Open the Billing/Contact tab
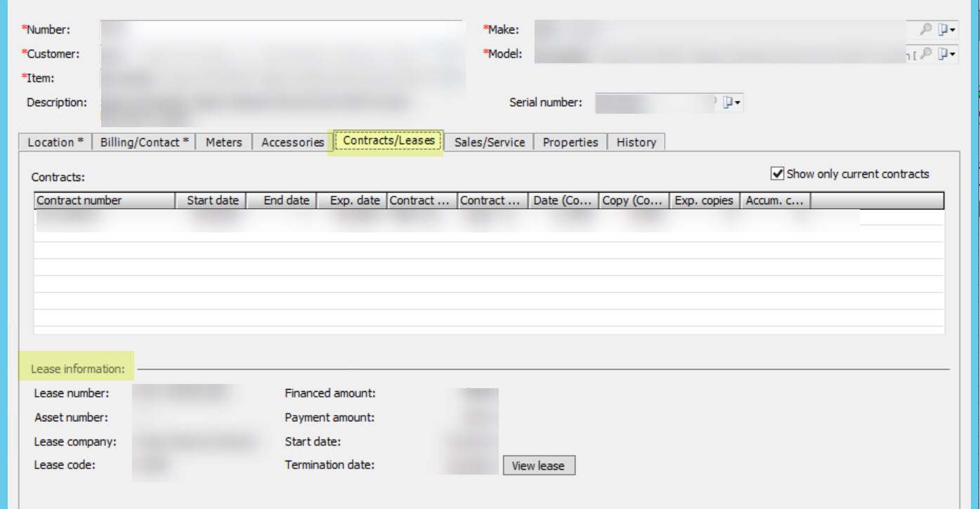The image size is (980, 509). [x=144, y=142]
